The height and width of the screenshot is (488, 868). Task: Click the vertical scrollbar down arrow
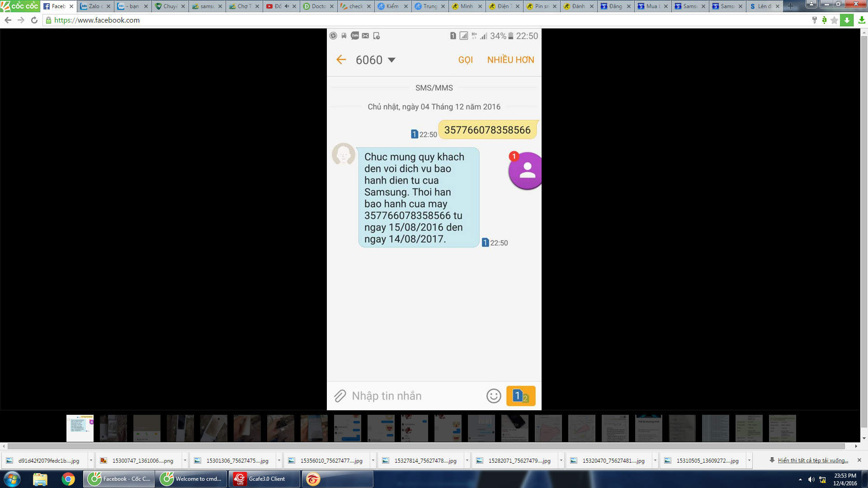pos(864,438)
